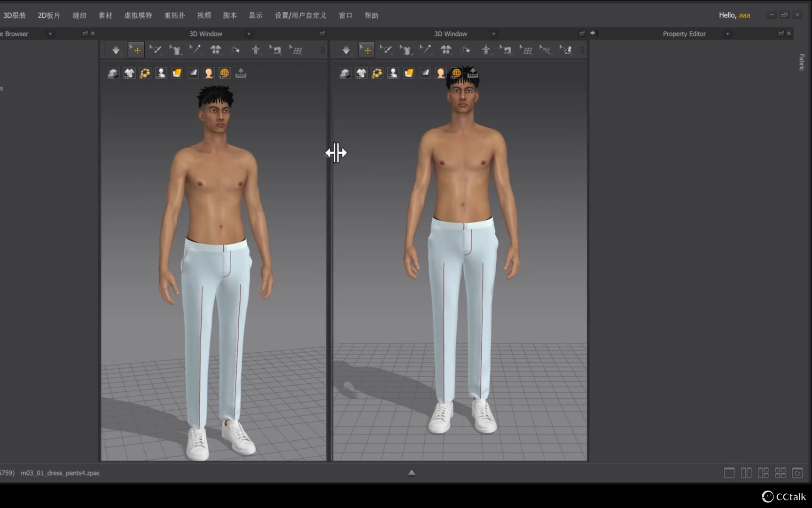Image resolution: width=812 pixels, height=508 pixels.
Task: Select the Select/Move tool in left 3D Window
Action: (x=136, y=50)
